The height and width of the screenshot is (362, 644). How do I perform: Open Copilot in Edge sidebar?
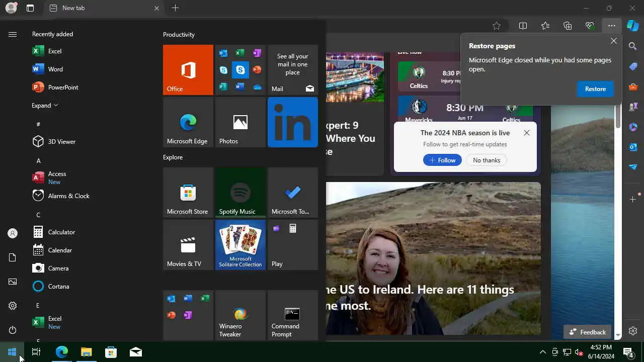633,26
